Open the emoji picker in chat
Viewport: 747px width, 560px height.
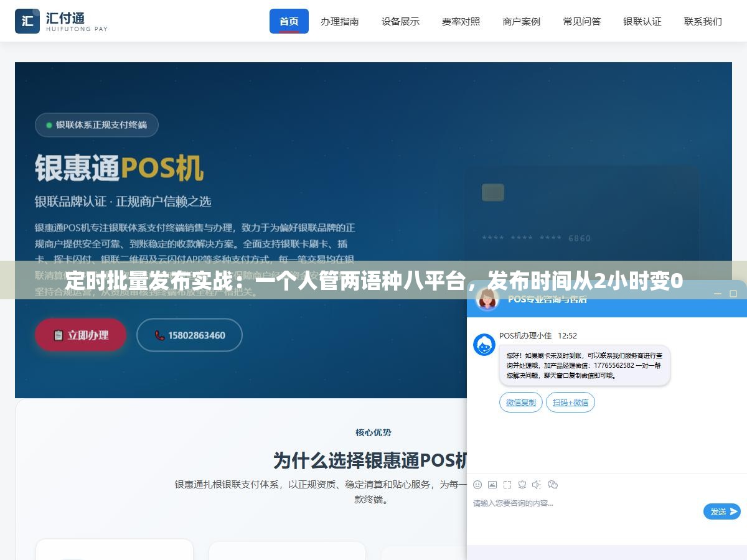[x=477, y=485]
